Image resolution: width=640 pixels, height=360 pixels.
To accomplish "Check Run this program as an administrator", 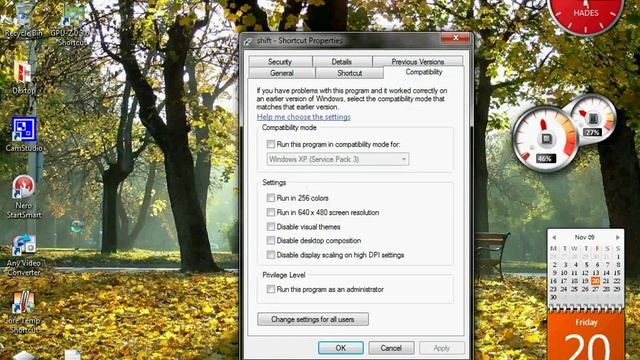I will 271,289.
